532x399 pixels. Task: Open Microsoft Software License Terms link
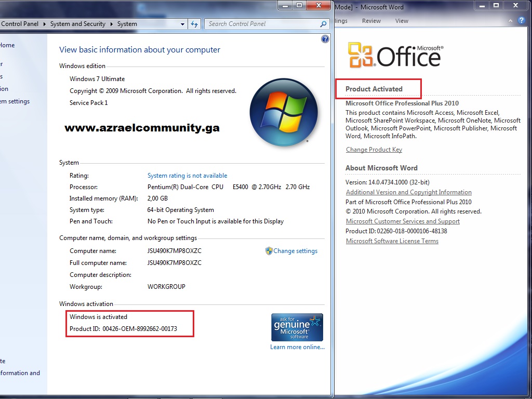coord(392,241)
